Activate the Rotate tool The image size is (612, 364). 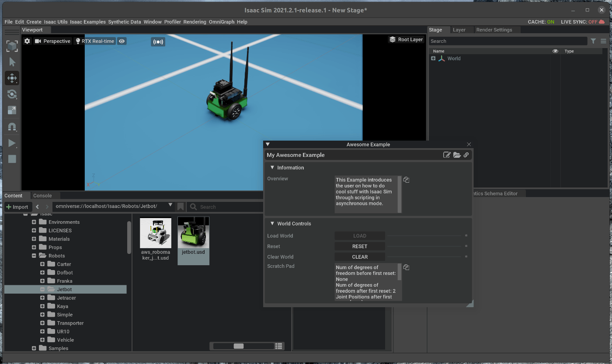(12, 94)
